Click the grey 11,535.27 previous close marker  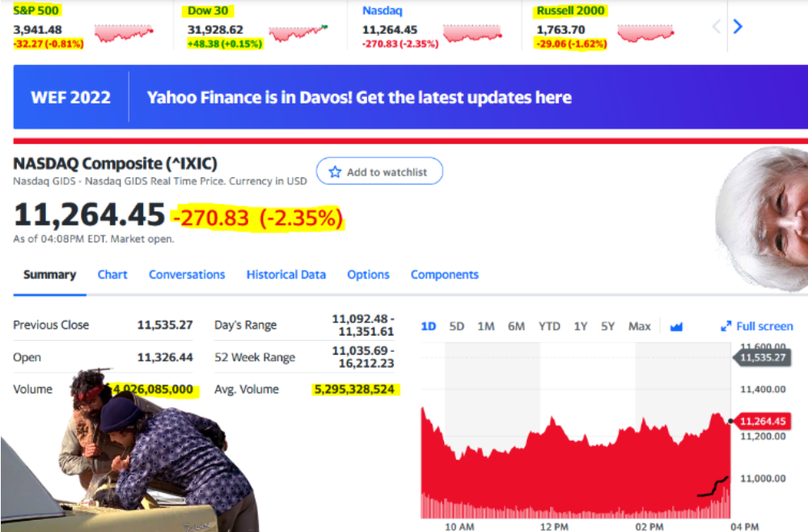(x=761, y=357)
